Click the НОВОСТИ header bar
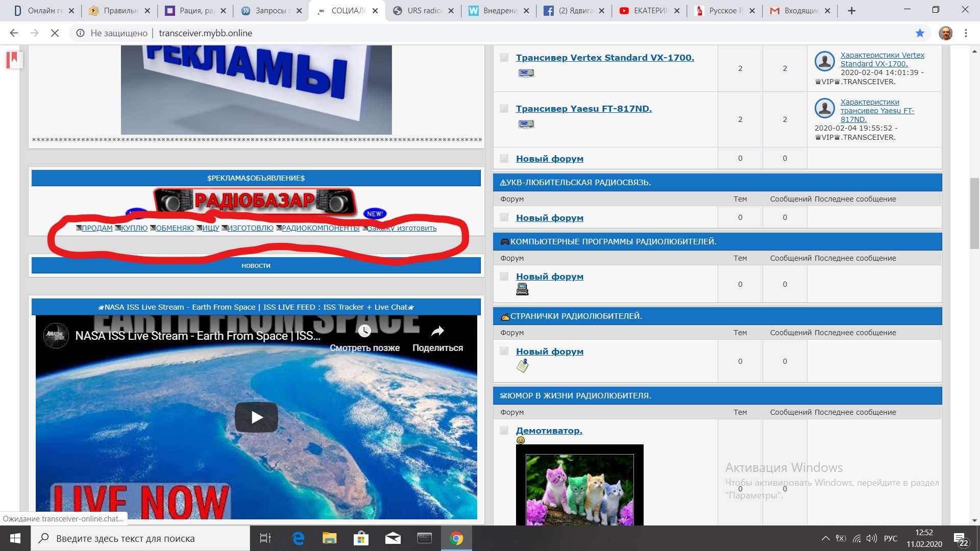Image resolution: width=980 pixels, height=551 pixels. tap(256, 265)
